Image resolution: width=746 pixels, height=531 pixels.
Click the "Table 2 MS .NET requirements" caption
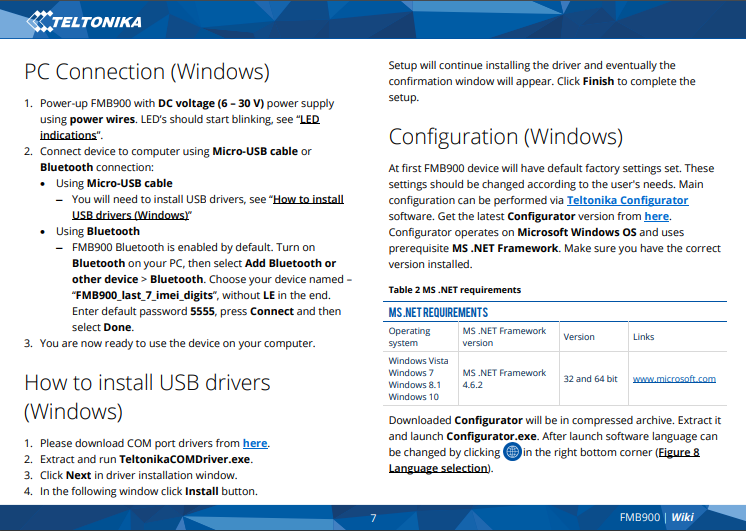(454, 290)
